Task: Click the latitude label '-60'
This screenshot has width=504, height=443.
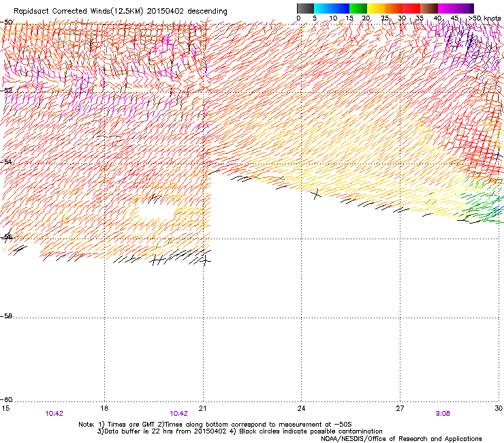Action: (x=6, y=399)
